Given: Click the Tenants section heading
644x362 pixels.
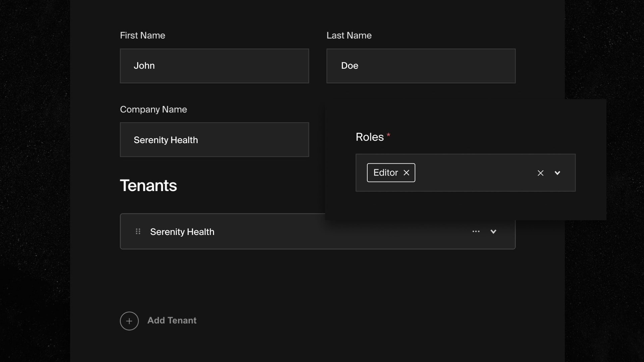Looking at the screenshot, I should (x=148, y=185).
